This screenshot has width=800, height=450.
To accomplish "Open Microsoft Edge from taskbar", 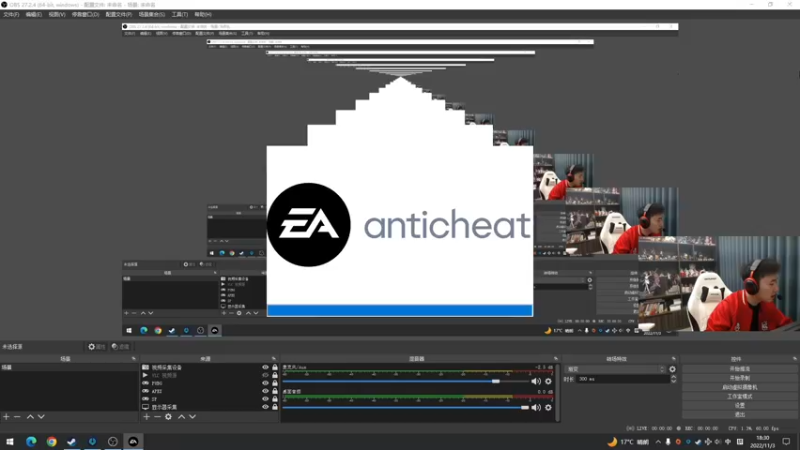I will pyautogui.click(x=31, y=441).
